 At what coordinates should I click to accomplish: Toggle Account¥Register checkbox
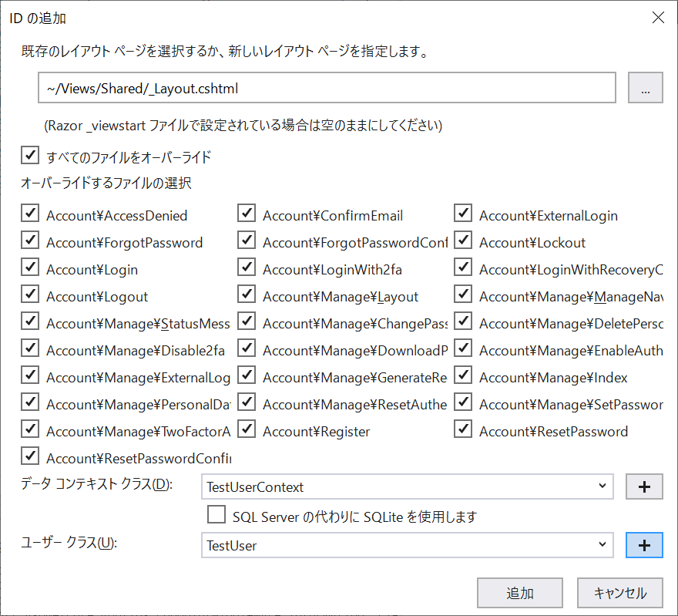coord(247,429)
